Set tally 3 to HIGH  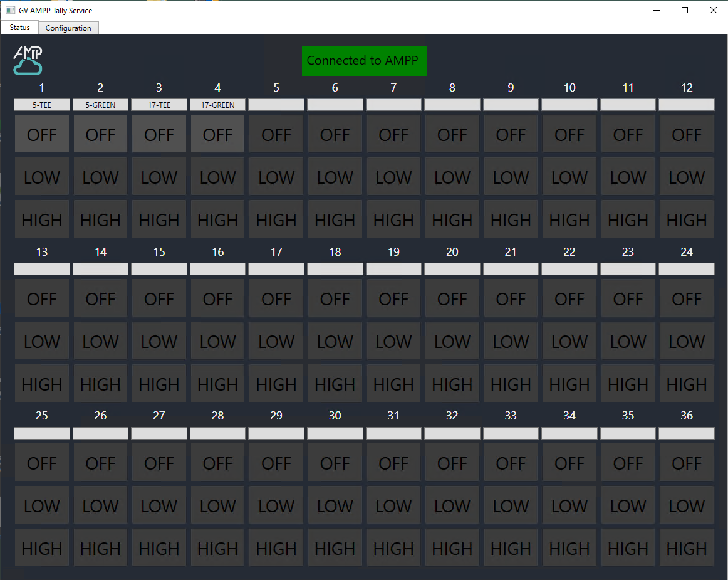[x=159, y=219]
